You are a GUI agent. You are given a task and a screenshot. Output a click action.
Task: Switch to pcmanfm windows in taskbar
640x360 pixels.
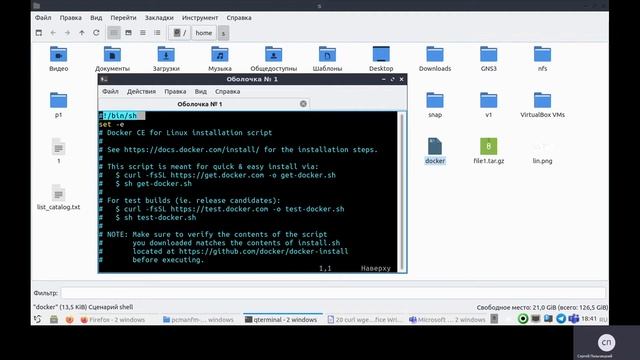click(x=198, y=320)
